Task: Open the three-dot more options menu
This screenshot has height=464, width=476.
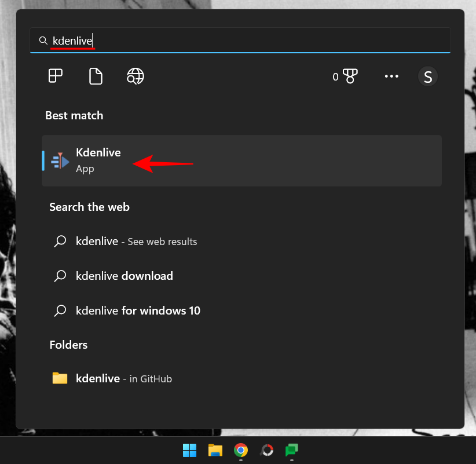Action: 391,76
